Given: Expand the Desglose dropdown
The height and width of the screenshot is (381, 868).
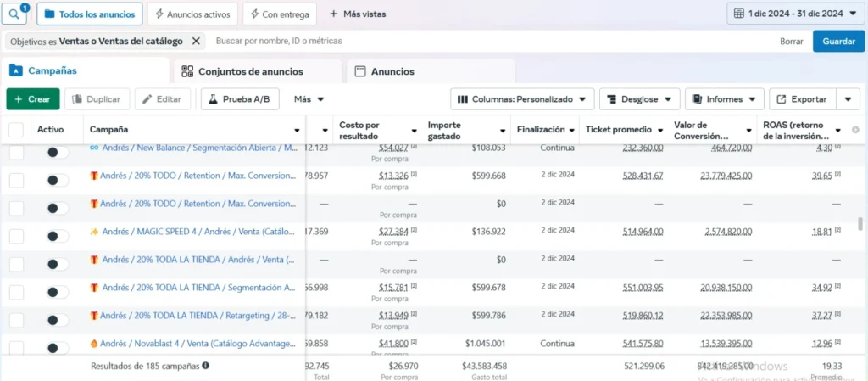Looking at the screenshot, I should pos(639,99).
